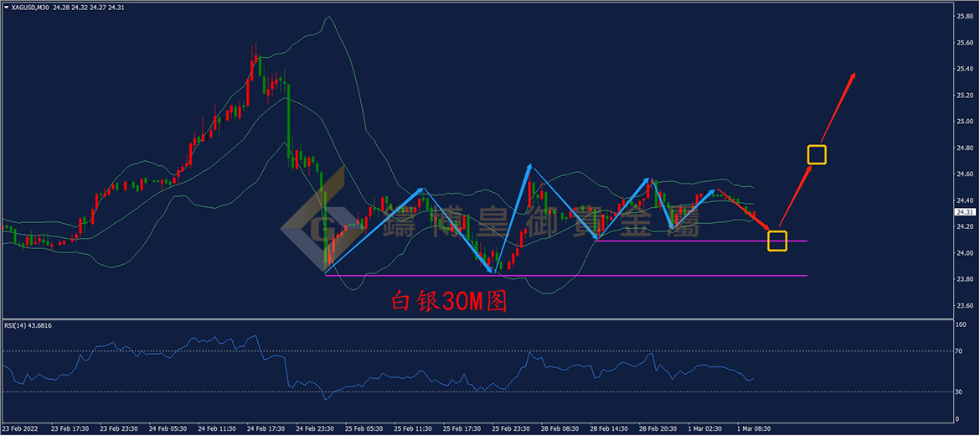This screenshot has width=980, height=436.
Task: Click the XAGUSD,M30 chart title text
Action: click(30, 8)
